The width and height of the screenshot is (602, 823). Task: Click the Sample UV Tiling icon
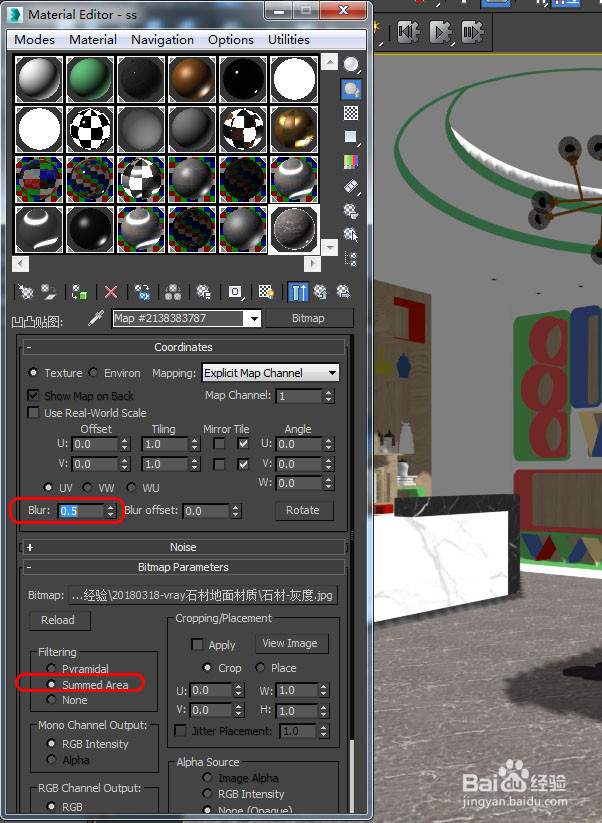click(x=351, y=138)
